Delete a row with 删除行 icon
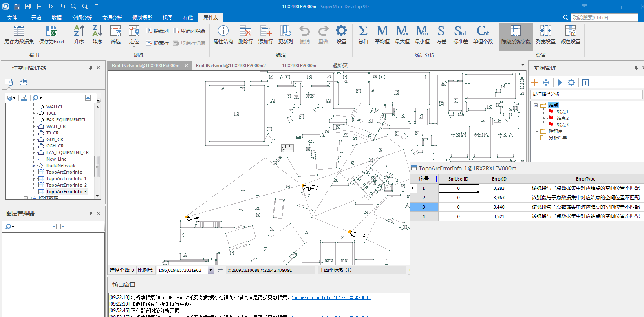 [245, 35]
